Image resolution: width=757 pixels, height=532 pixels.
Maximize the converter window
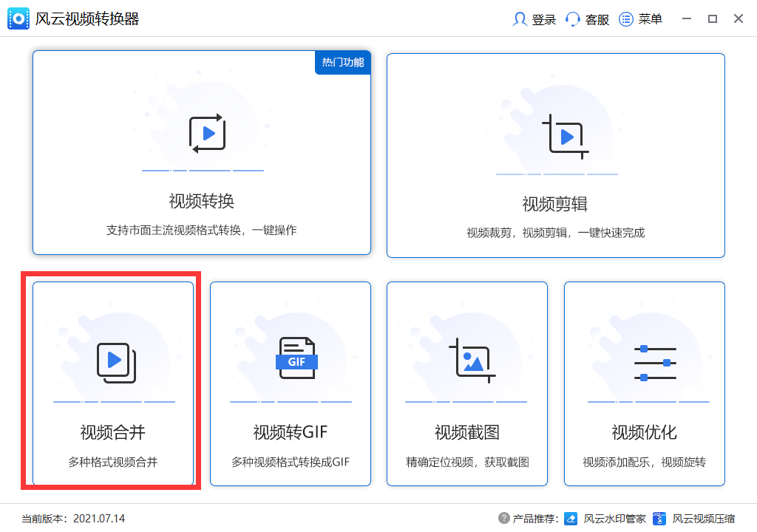tap(712, 18)
